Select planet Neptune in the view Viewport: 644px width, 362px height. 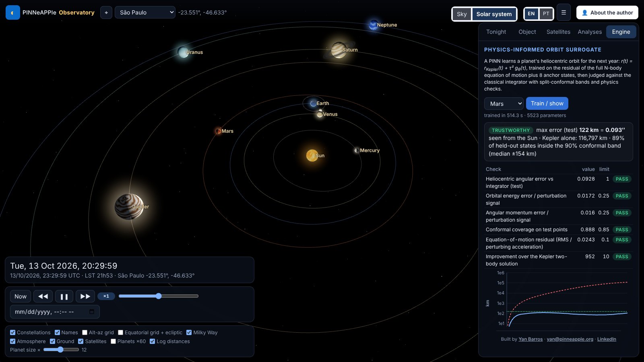[374, 25]
